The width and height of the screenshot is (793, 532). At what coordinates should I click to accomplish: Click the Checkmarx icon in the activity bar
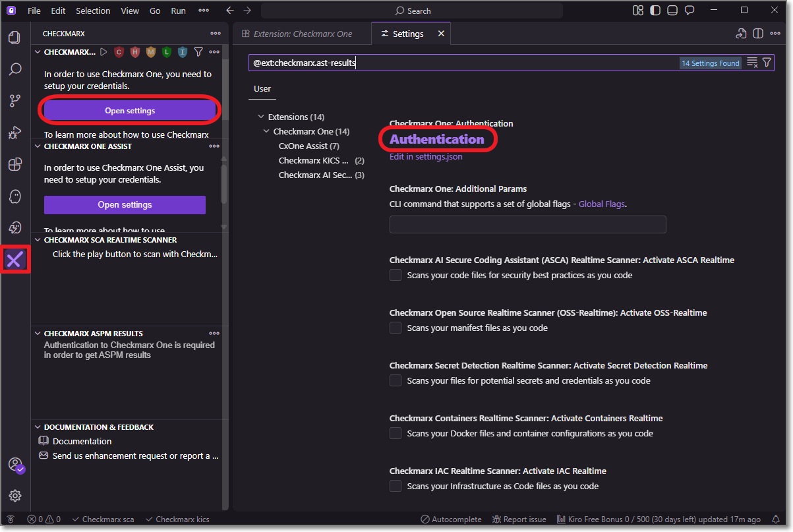tap(15, 260)
